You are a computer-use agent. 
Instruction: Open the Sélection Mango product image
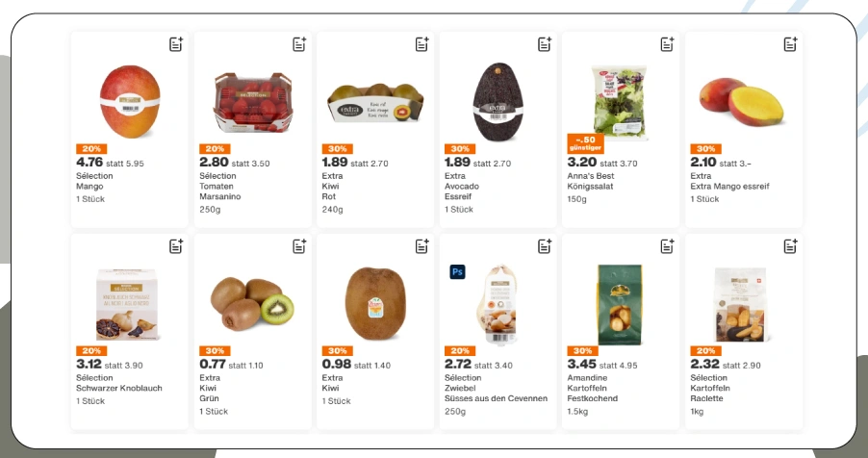[x=129, y=100]
